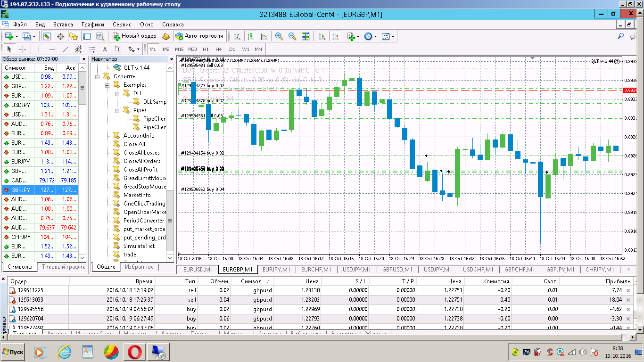
Task: Toggle the Navigator panel star-folder icon
Action: pos(74,36)
